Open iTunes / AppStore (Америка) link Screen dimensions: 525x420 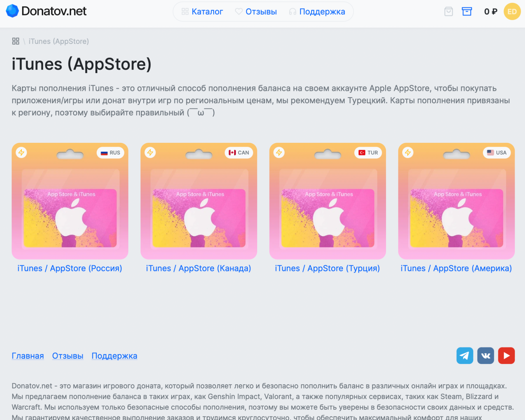pos(456,268)
